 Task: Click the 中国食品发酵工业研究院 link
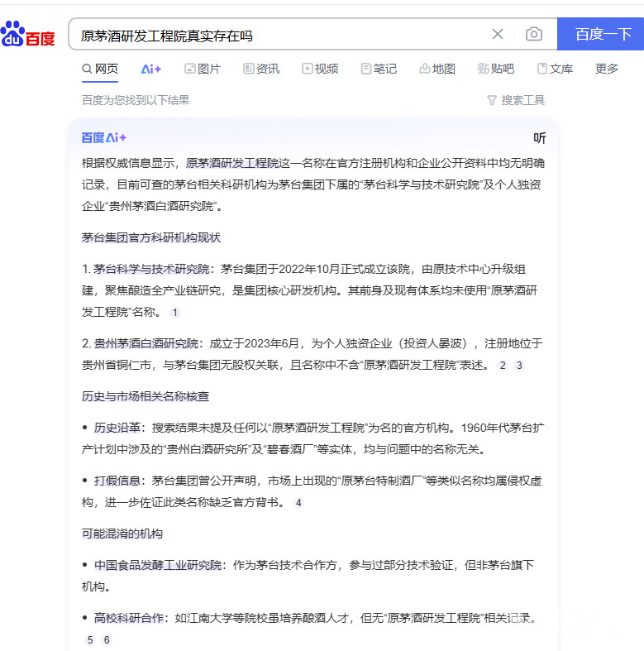point(158,565)
